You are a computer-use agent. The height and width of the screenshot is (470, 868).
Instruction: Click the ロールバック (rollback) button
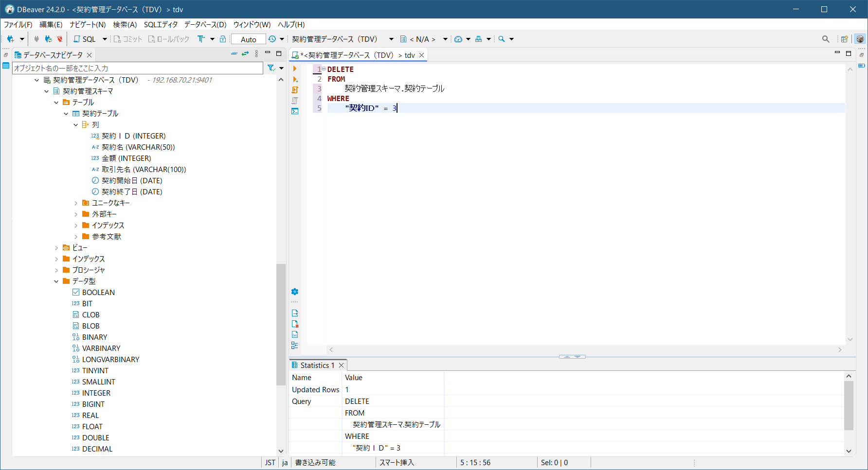(168, 39)
